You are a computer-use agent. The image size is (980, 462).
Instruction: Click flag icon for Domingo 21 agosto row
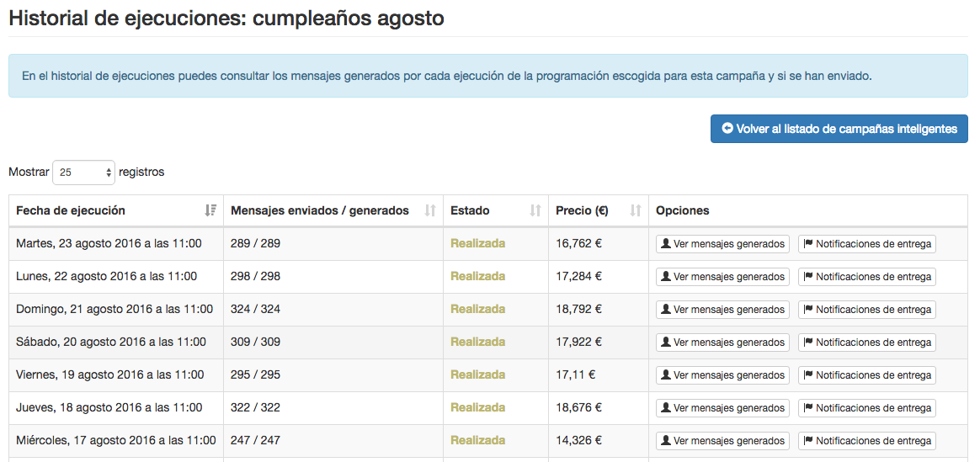(x=808, y=310)
